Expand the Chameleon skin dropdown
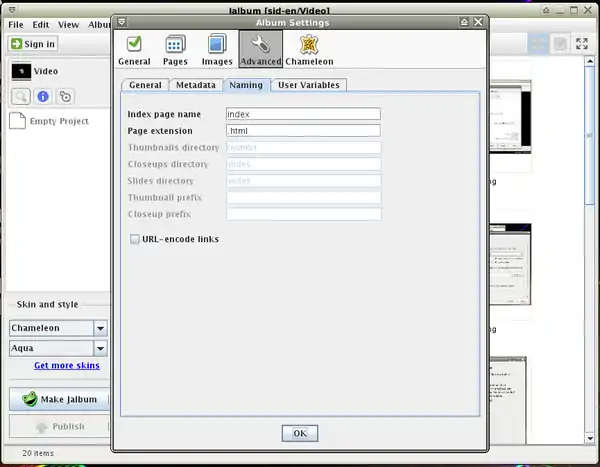Image resolution: width=600 pixels, height=467 pixels. coord(100,328)
